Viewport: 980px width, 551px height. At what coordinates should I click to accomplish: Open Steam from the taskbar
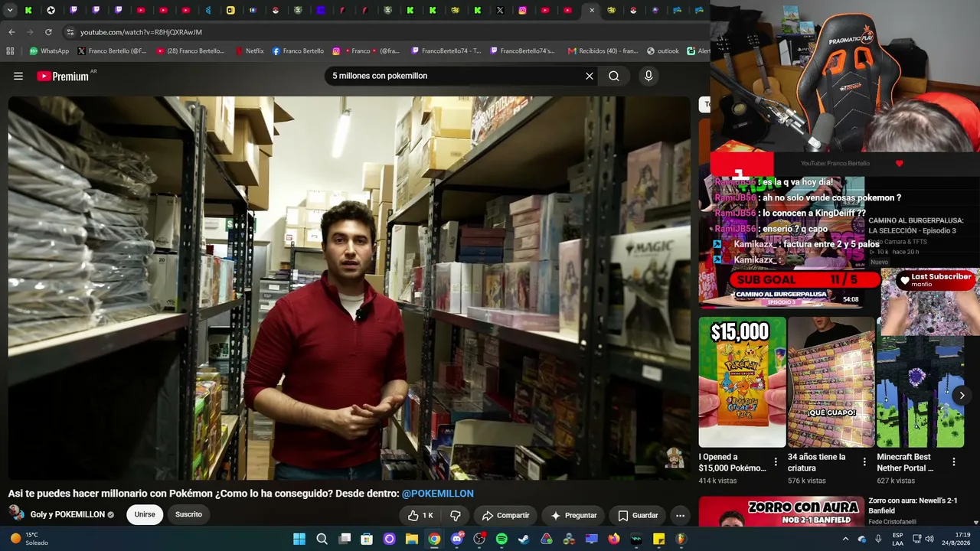(524, 539)
